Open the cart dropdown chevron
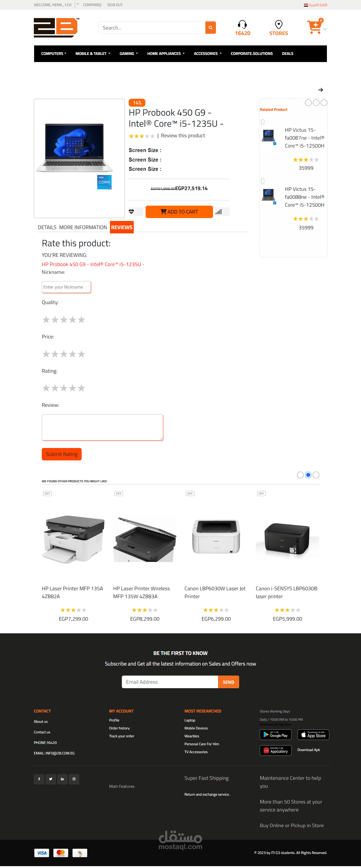This screenshot has height=868, width=361. click(325, 29)
